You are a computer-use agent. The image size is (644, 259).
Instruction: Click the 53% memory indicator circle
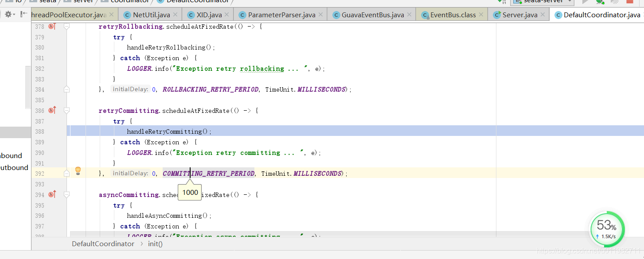coord(607,229)
